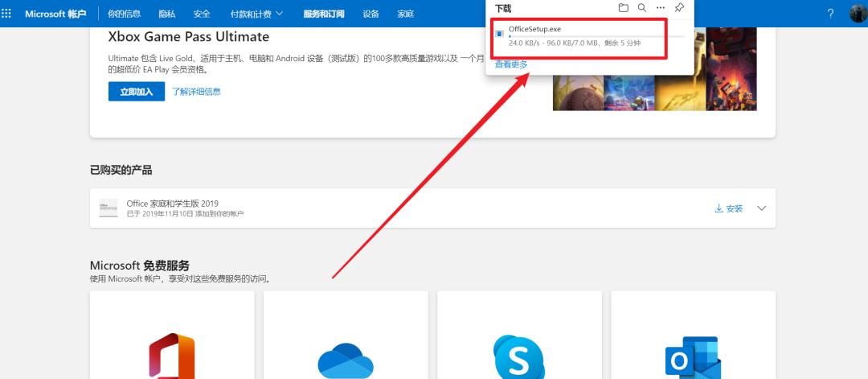Image resolution: width=868 pixels, height=379 pixels.
Task: Go to Microsoft 帐户 home
Action: point(55,14)
